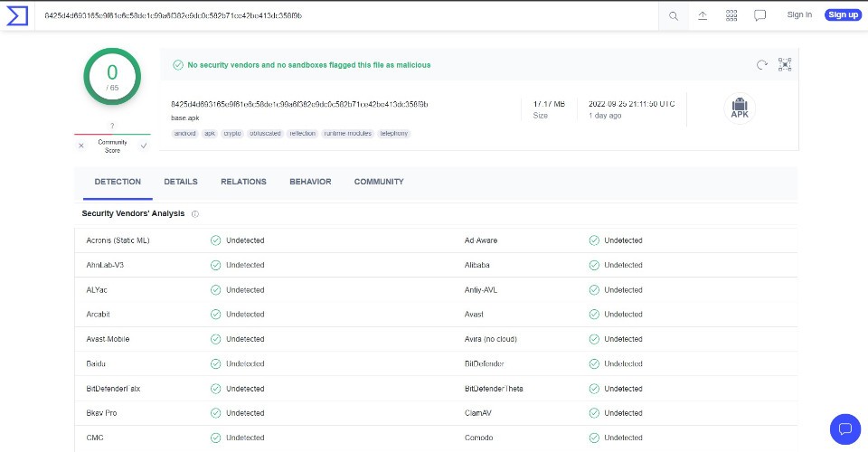Click the BitDefenderFalx vendor name
This screenshot has width=868, height=452.
pos(114,389)
